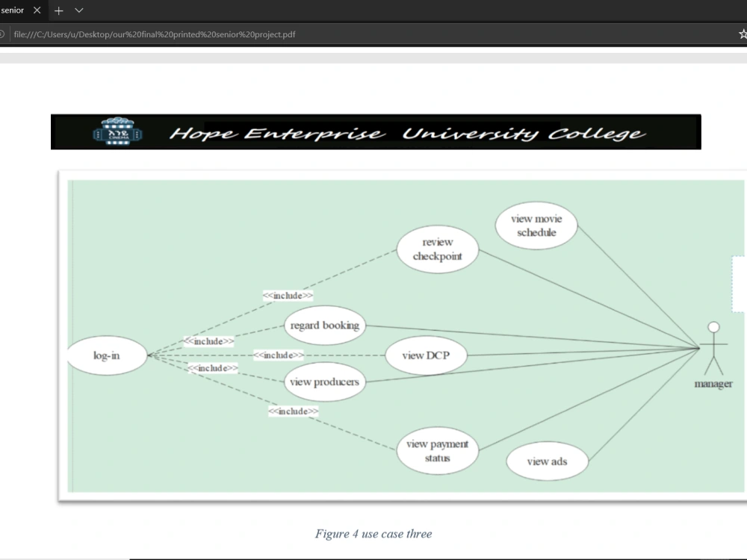This screenshot has width=747, height=560.
Task: Close the 'senior' browser tab
Action: pyautogui.click(x=37, y=10)
